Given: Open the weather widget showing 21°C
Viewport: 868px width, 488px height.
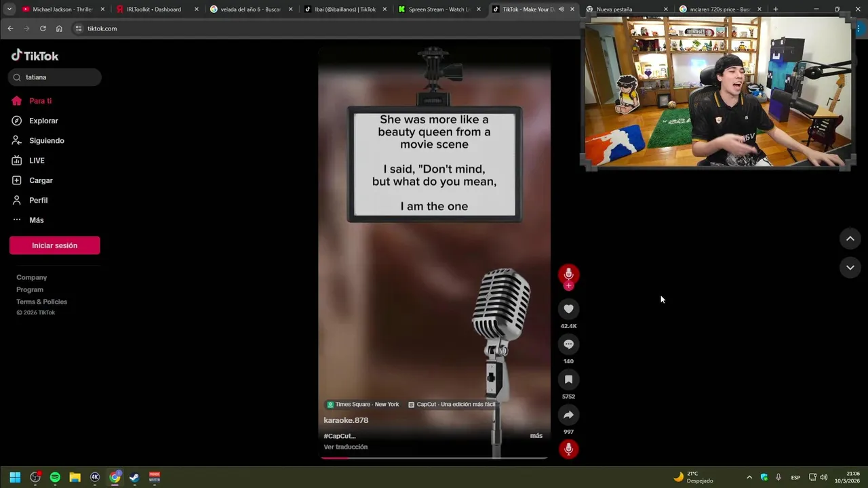Looking at the screenshot, I should (x=693, y=477).
